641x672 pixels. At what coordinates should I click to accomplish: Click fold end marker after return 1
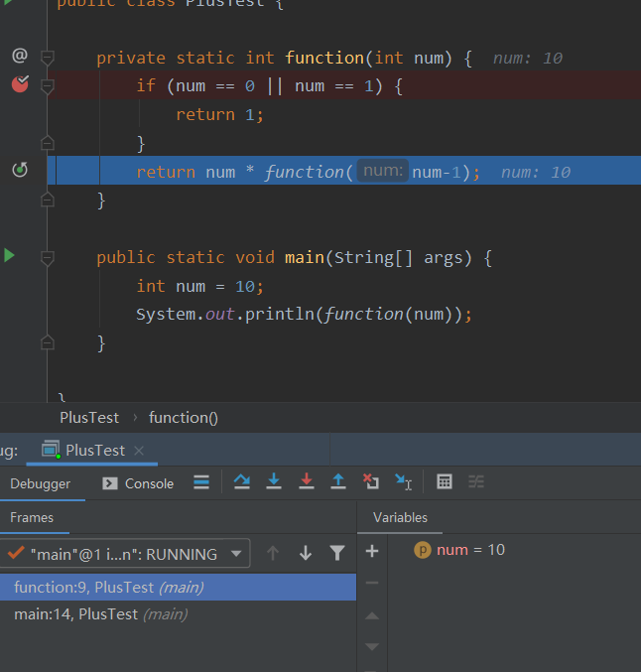coord(48,143)
